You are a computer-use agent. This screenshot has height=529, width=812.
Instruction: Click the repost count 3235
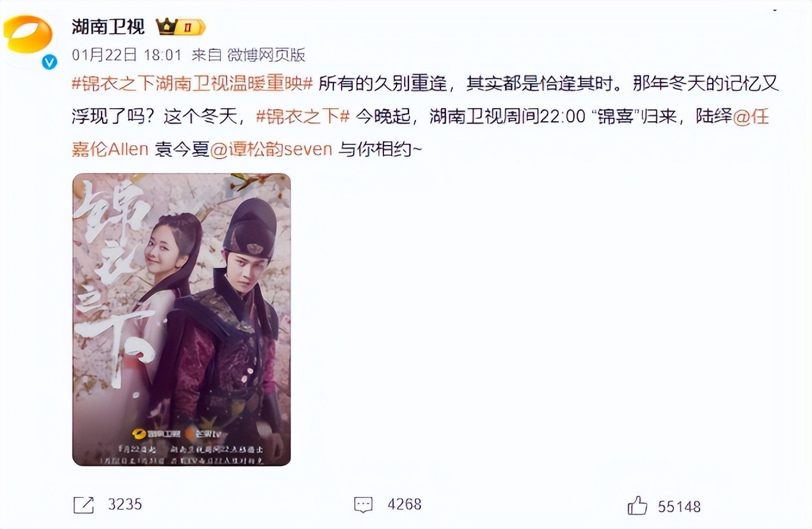point(125,505)
